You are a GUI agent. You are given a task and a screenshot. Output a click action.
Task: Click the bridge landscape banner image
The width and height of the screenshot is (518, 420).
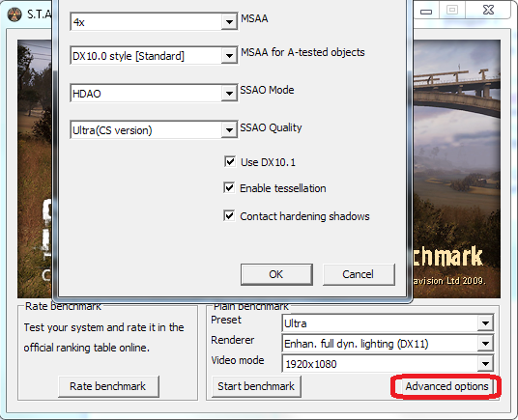click(x=456, y=168)
